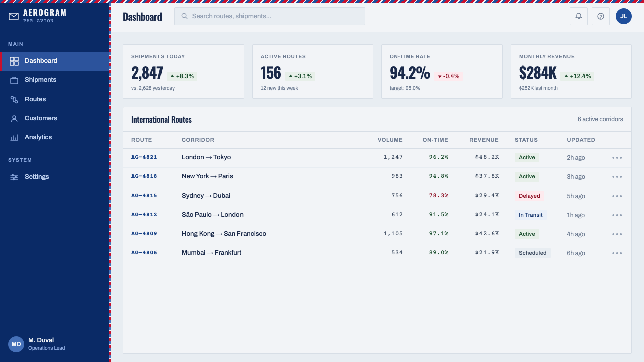Click the 78.3% on-time value
The width and height of the screenshot is (644, 362).
click(x=439, y=196)
